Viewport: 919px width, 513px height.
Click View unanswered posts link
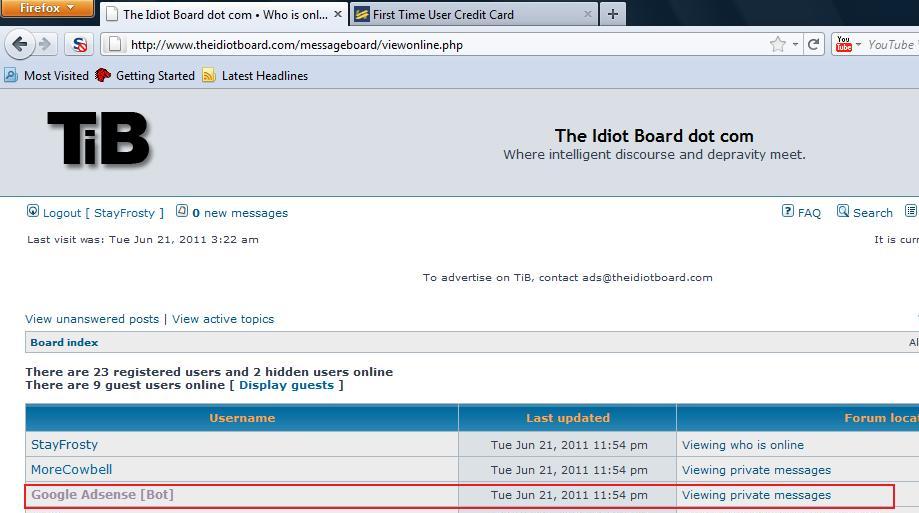tap(92, 319)
